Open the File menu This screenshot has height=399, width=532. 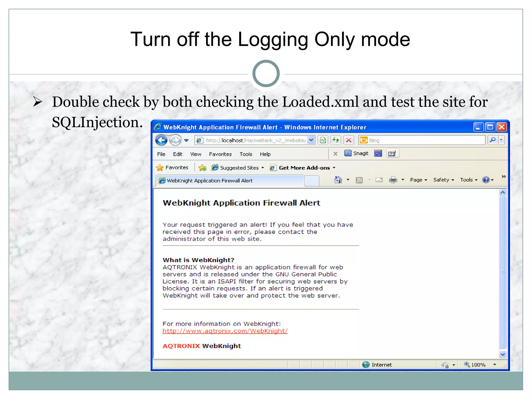(161, 154)
